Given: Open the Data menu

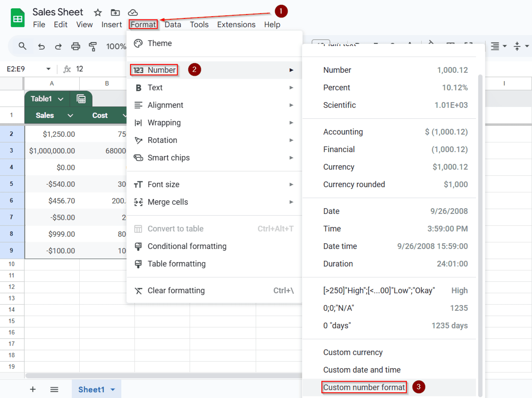Looking at the screenshot, I should [x=173, y=24].
